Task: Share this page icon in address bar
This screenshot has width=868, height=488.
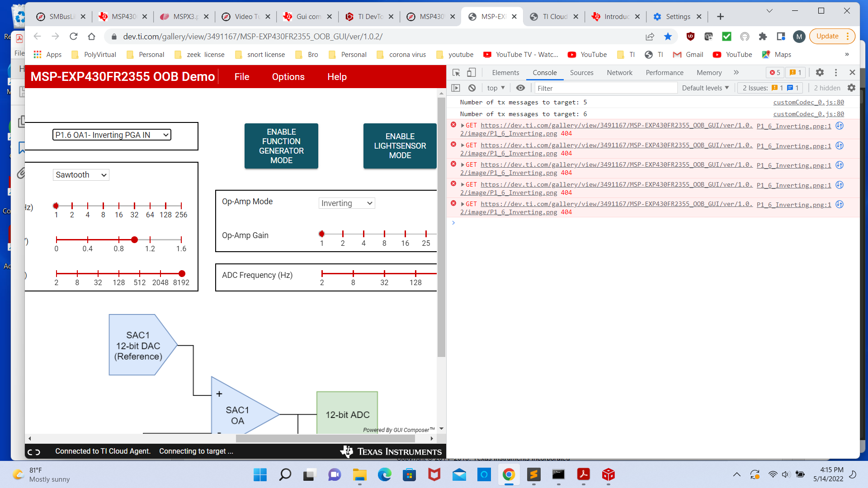Action: 650,36
